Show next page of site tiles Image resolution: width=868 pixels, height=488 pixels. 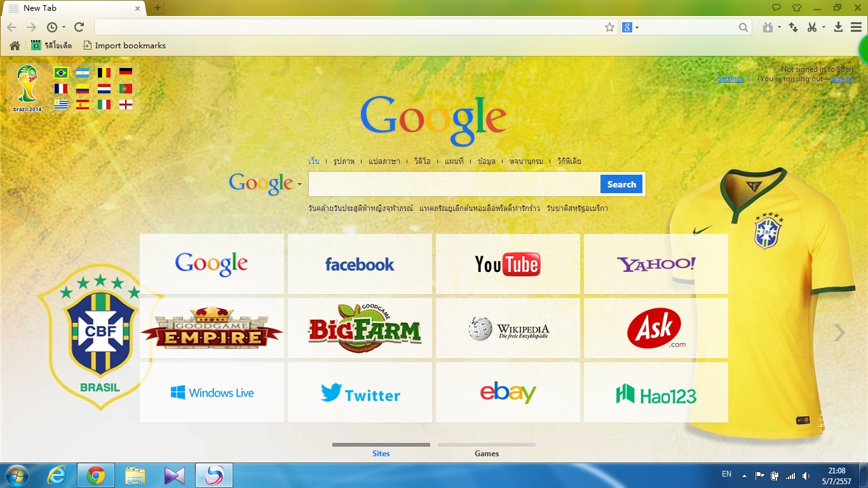[839, 332]
